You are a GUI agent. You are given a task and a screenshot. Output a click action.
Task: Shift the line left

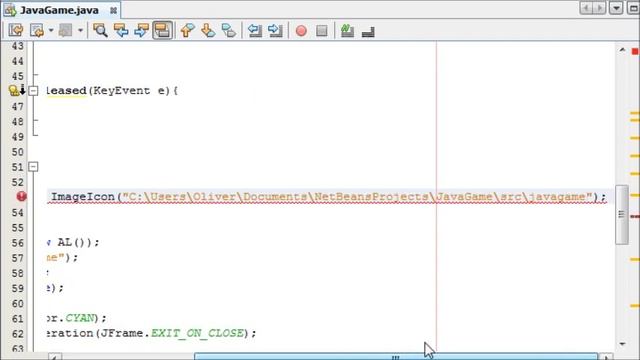(x=255, y=30)
